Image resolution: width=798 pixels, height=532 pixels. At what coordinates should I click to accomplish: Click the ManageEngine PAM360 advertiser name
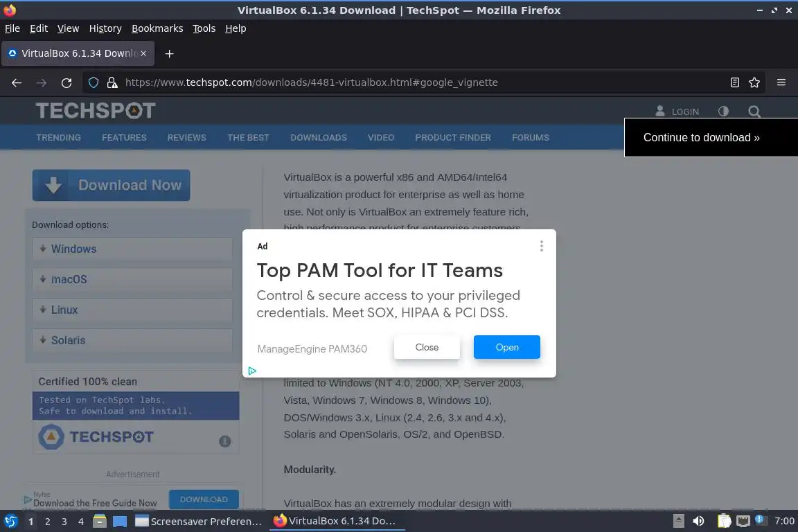312,348
